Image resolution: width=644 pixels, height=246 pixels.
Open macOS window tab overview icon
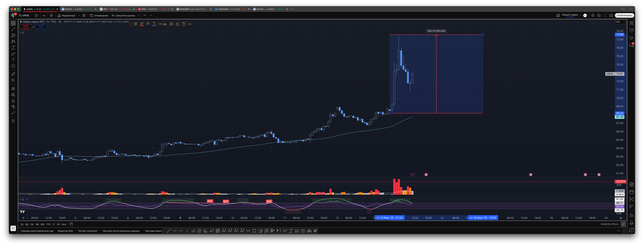click(623, 9)
